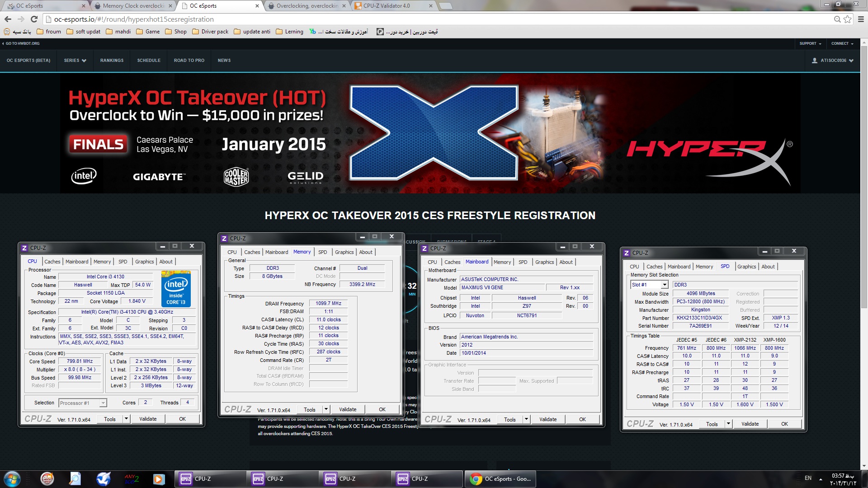868x488 pixels.
Task: Click OK in the SPD window
Action: (784, 424)
